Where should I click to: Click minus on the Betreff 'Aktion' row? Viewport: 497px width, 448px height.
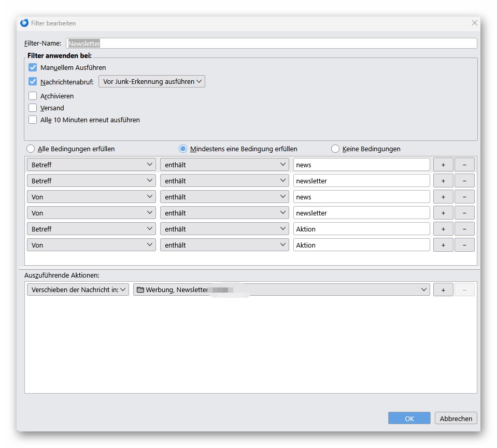coord(464,229)
